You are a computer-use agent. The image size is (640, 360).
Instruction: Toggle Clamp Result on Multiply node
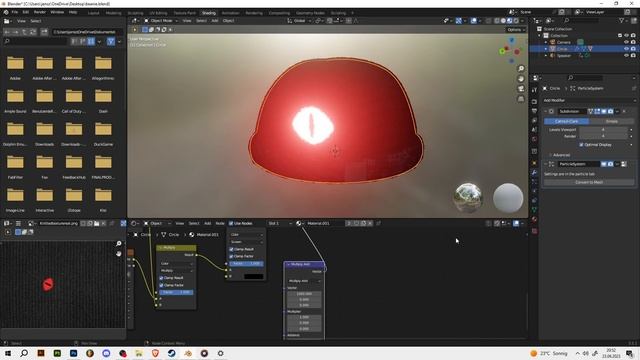pyautogui.click(x=161, y=278)
